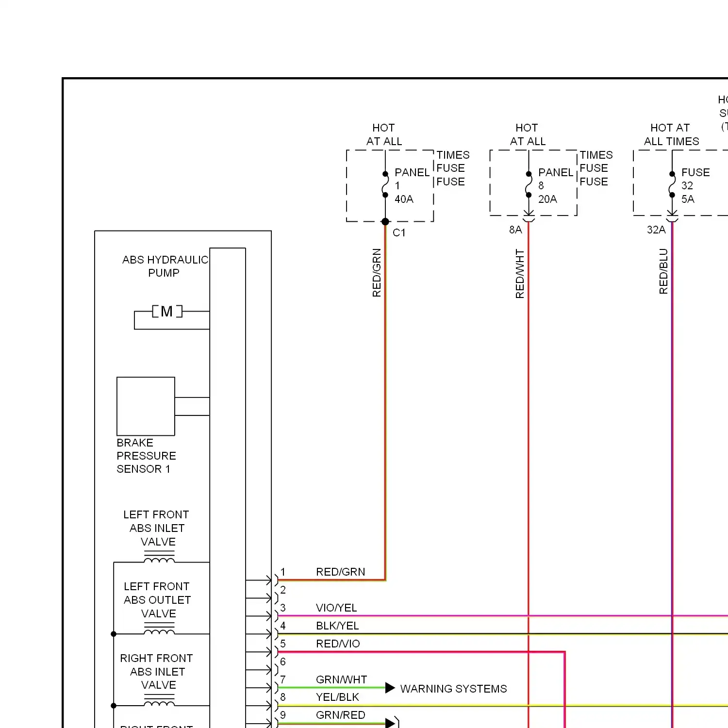The image size is (728, 728).
Task: Click the vertical RED/WHT wire label
Action: click(x=520, y=274)
